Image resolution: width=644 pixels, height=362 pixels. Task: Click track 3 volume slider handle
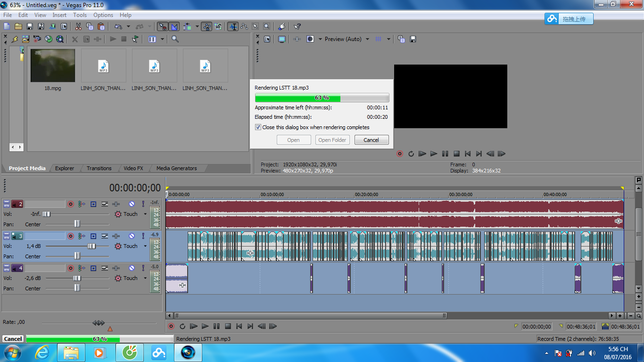coord(91,246)
